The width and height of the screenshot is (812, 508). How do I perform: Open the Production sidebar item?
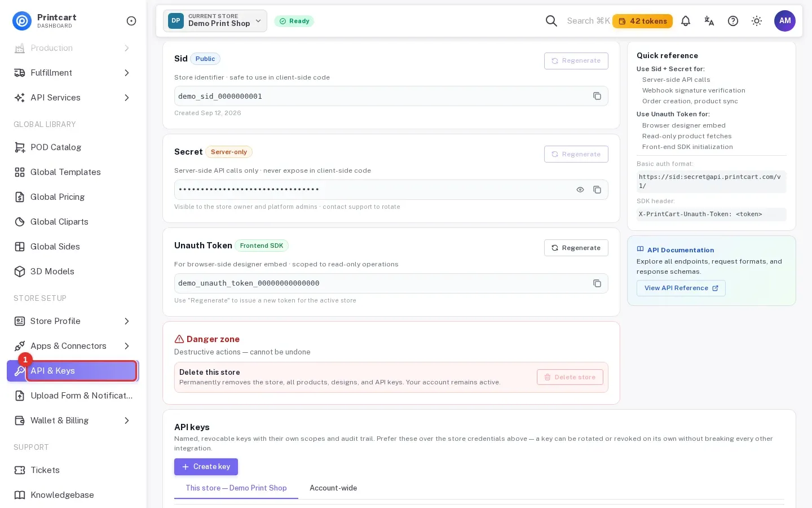coord(72,48)
